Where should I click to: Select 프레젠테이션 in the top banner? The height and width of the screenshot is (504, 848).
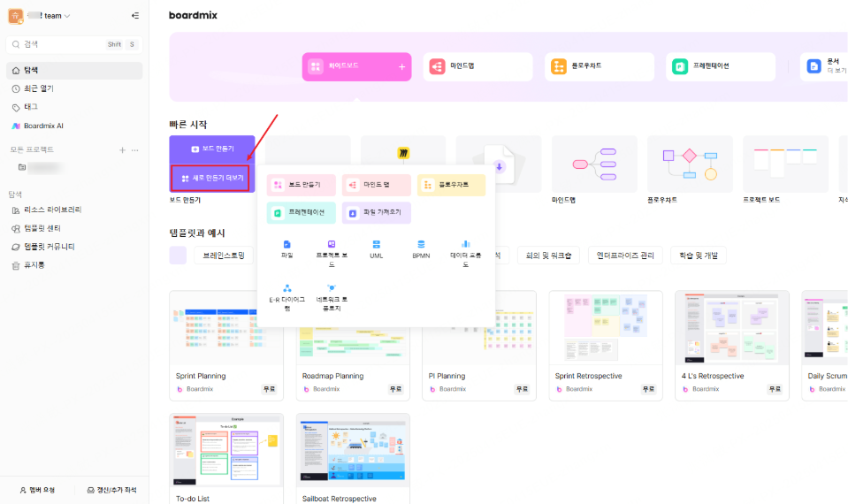pyautogui.click(x=721, y=66)
